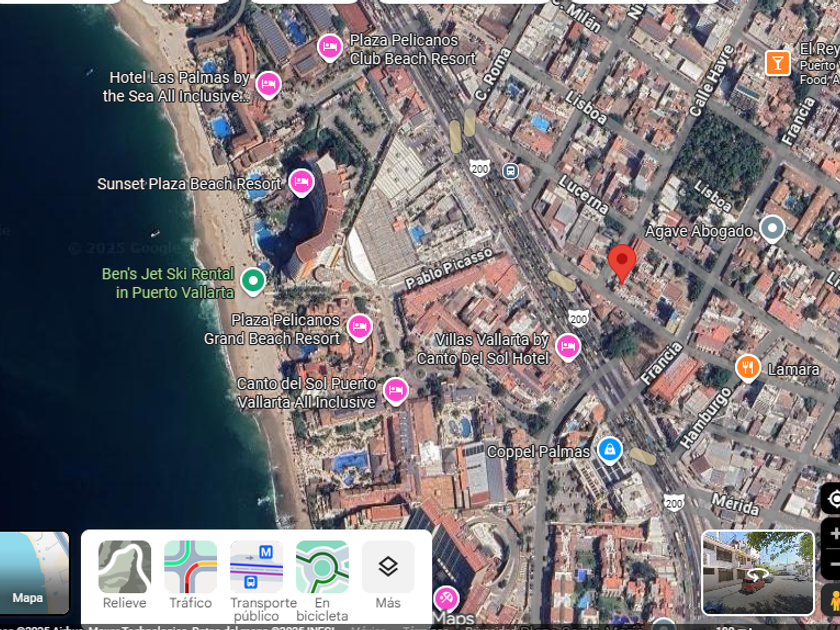This screenshot has width=840, height=630.
Task: Click Canto del Sol Puerto Vallarta label text
Action: (307, 393)
